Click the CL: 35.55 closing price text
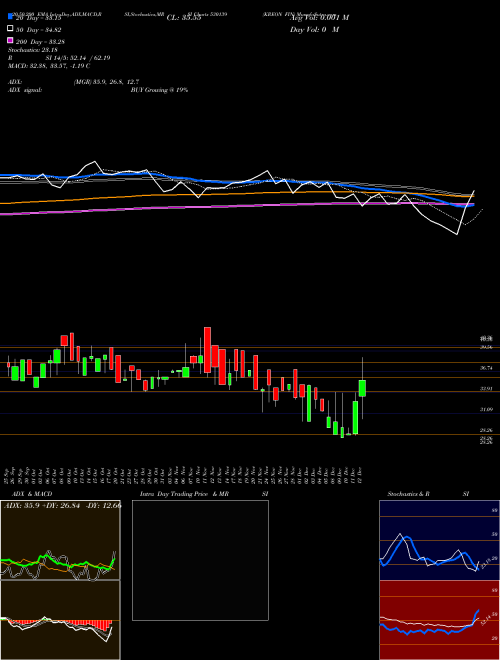The height and width of the screenshot is (660, 500). pos(184,18)
